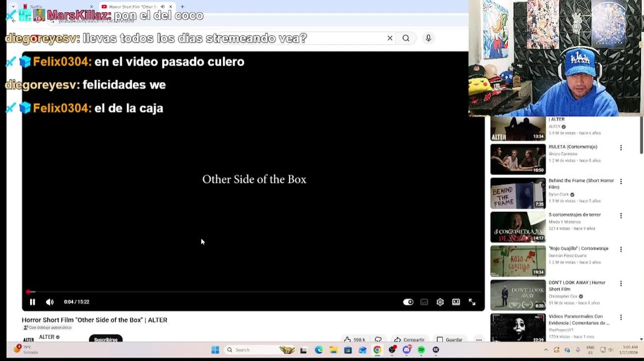This screenshot has width=644, height=361.
Task: Open Microsoft Store from the taskbar
Action: 348,350
